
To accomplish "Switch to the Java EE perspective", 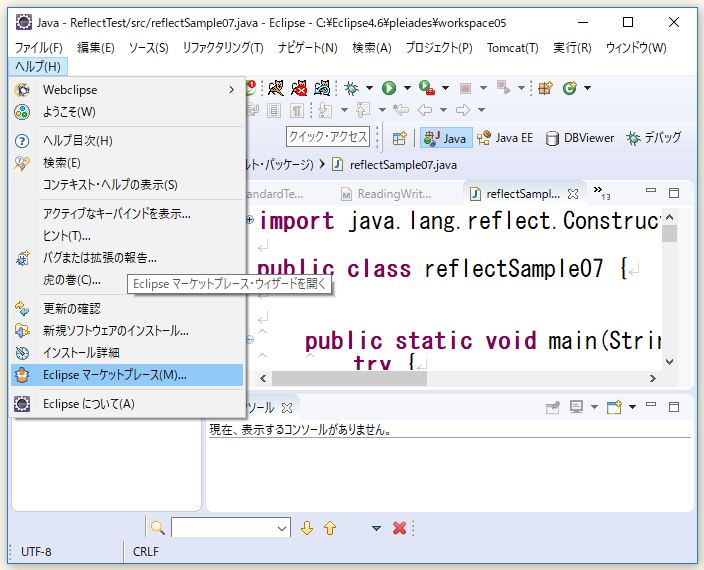I will 505,138.
